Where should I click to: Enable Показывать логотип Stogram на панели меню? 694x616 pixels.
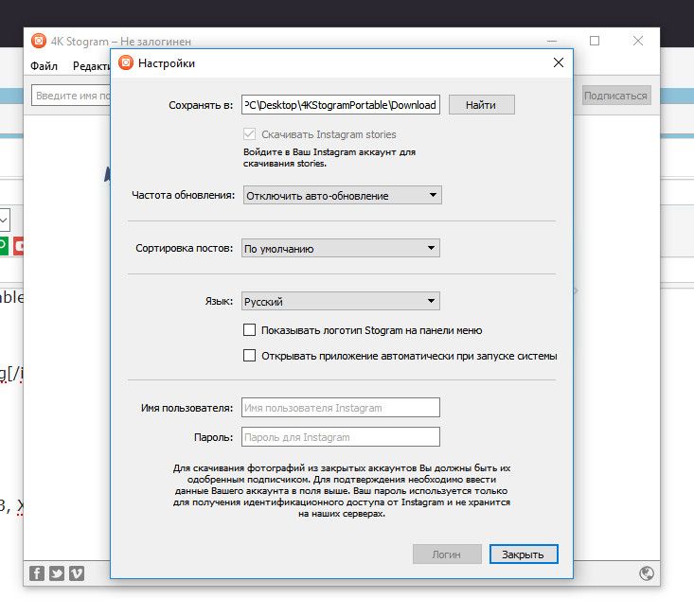(x=250, y=330)
